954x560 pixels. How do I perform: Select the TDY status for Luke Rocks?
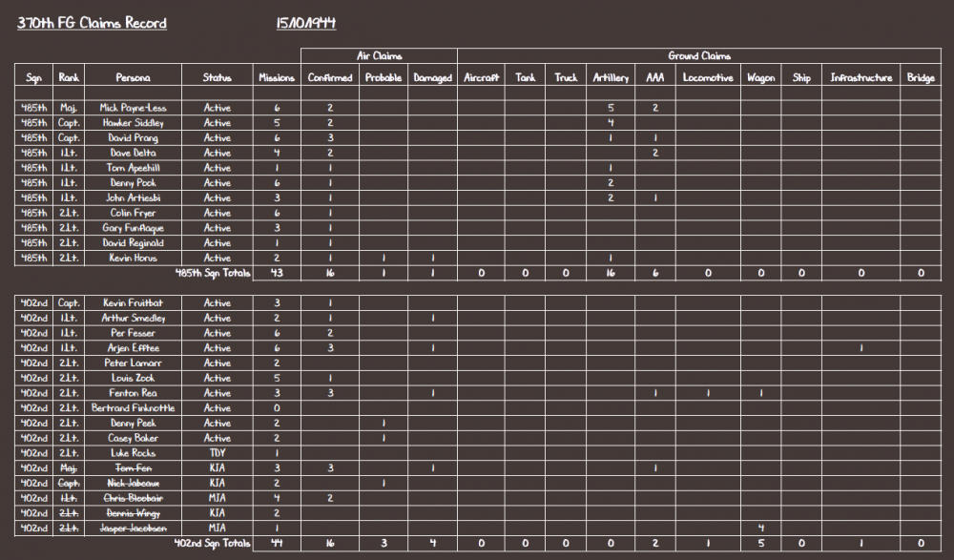[x=217, y=452]
